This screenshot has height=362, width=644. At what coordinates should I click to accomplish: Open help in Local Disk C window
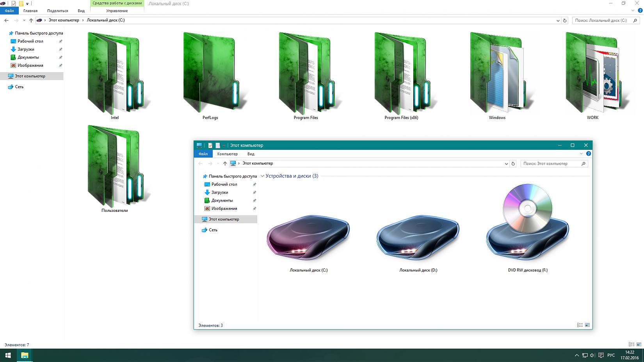coord(640,11)
